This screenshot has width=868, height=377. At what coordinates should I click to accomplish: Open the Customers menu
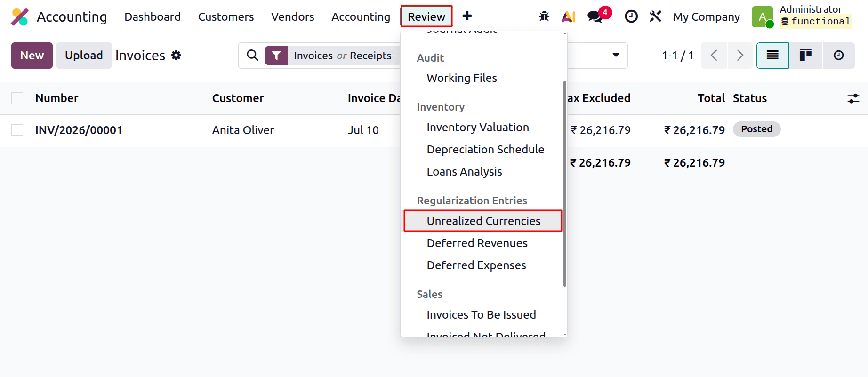(x=226, y=17)
